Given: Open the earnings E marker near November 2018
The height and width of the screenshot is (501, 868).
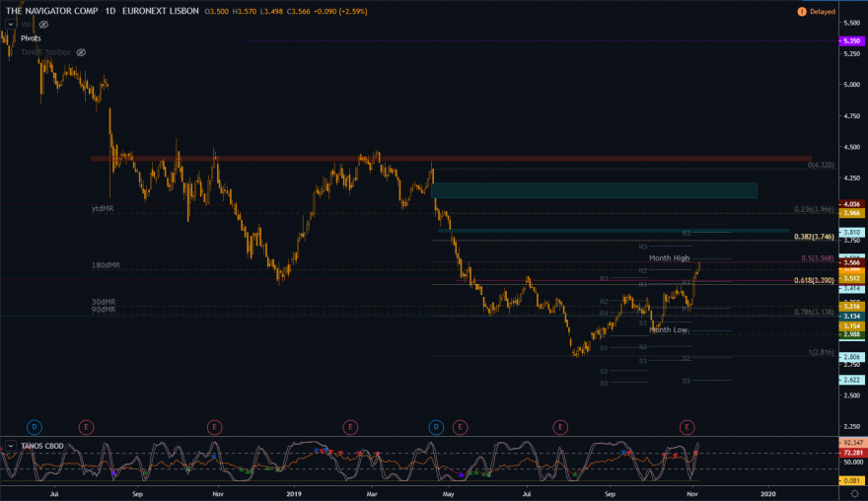Looking at the screenshot, I should (x=215, y=427).
